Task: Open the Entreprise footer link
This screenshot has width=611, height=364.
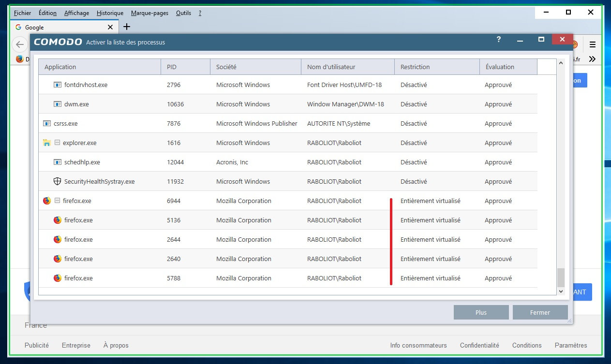Action: 76,345
